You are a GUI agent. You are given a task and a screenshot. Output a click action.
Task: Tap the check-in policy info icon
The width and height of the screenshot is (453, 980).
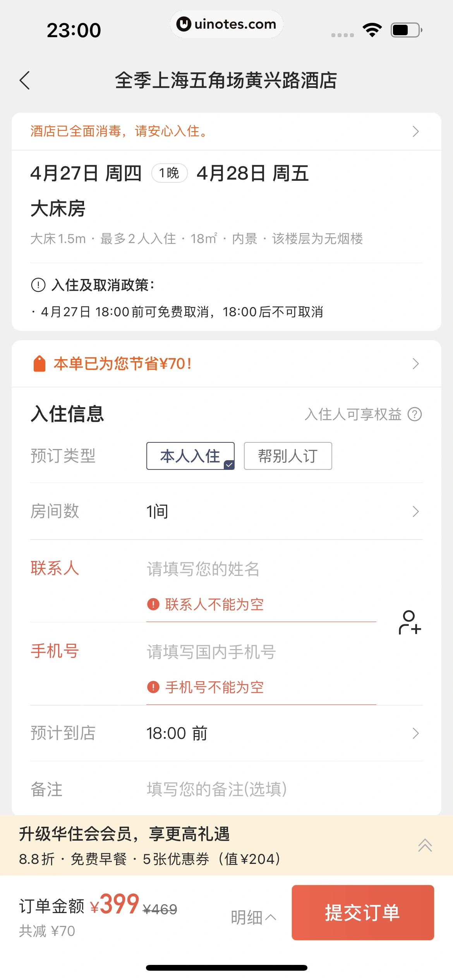[x=38, y=285]
